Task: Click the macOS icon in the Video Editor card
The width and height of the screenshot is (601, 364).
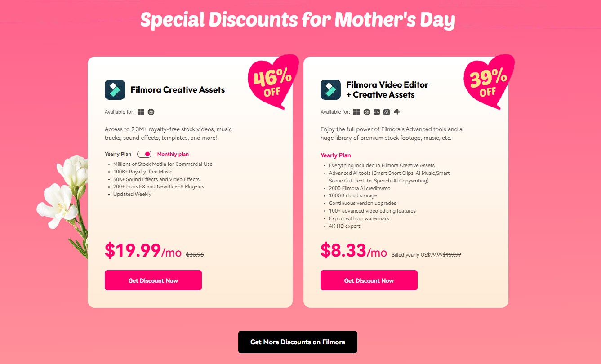Action: coord(367,112)
